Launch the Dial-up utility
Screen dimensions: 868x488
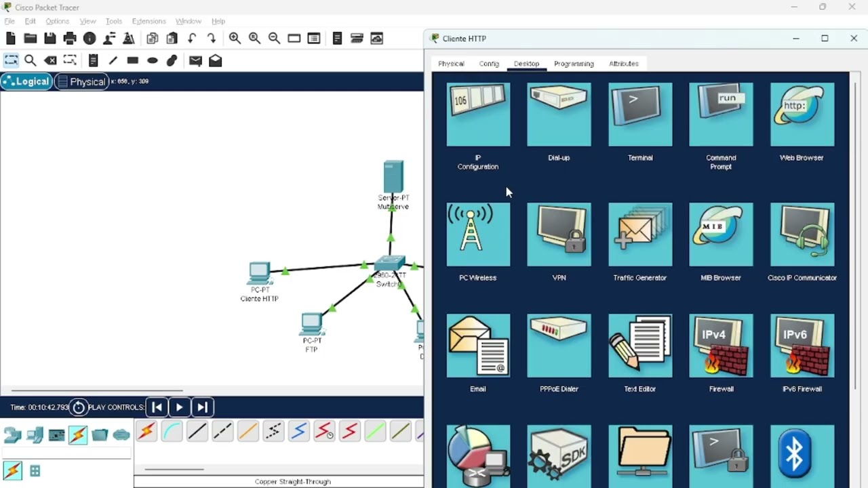(x=559, y=115)
